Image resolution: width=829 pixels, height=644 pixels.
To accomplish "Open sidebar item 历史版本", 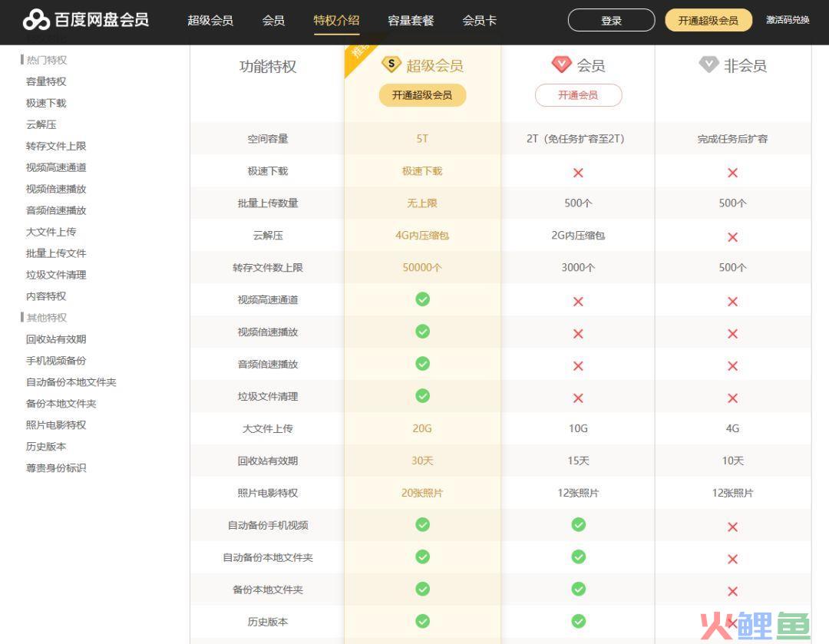I will (x=46, y=447).
